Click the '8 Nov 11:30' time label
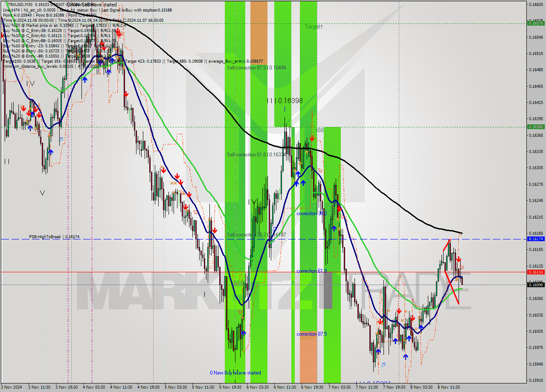Viewport: 546px width, 392px height. [x=448, y=387]
